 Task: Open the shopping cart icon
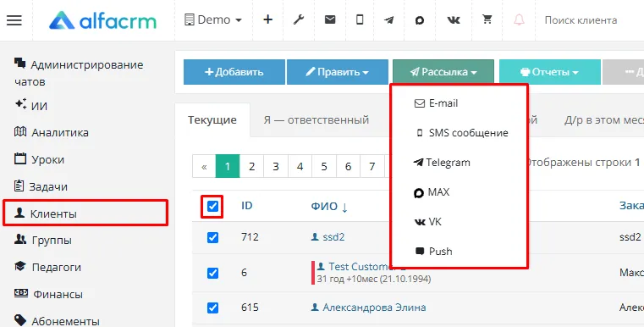pos(487,19)
